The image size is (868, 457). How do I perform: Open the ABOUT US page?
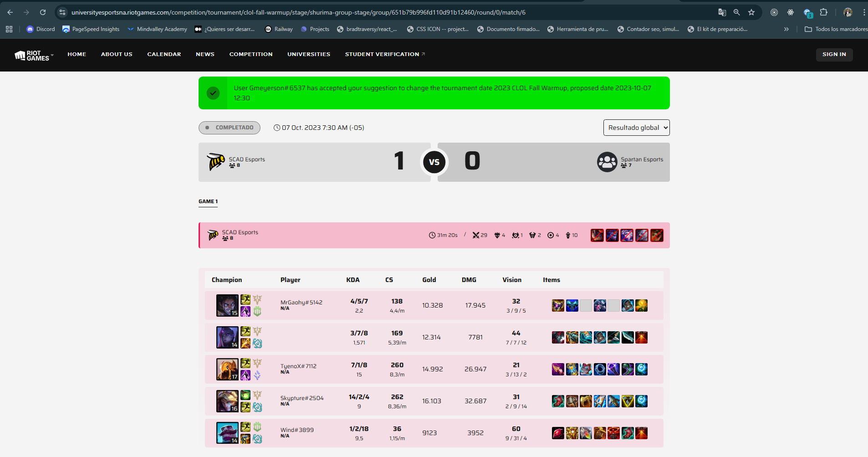117,54
